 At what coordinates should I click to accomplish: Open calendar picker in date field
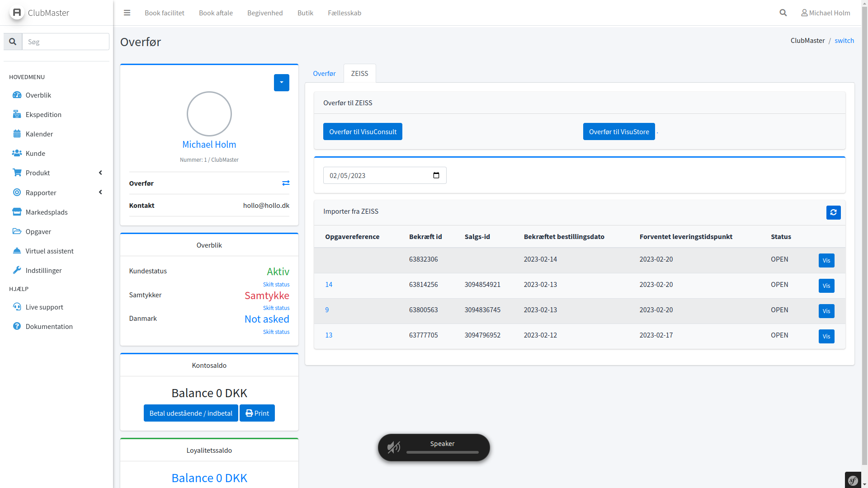coord(436,175)
